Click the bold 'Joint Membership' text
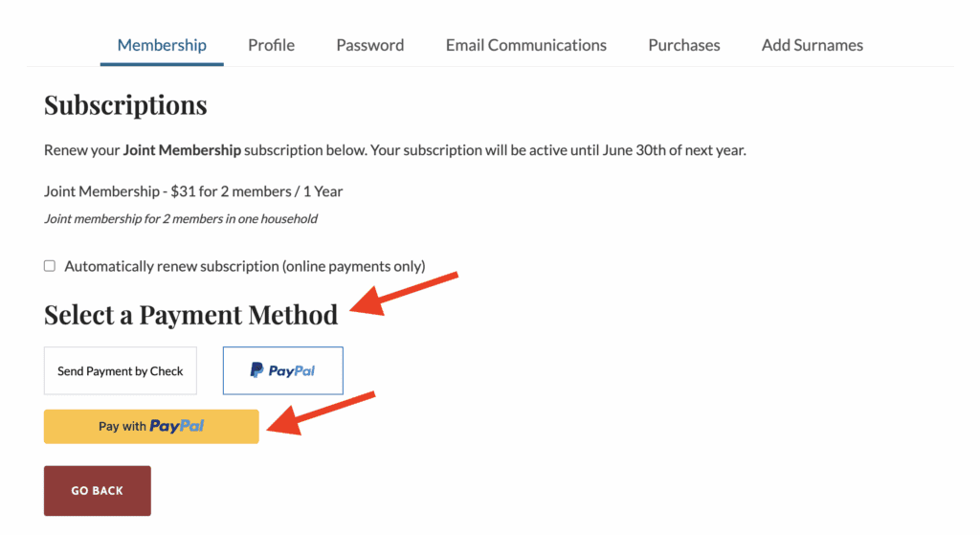Image resolution: width=980 pixels, height=535 pixels. click(x=182, y=150)
